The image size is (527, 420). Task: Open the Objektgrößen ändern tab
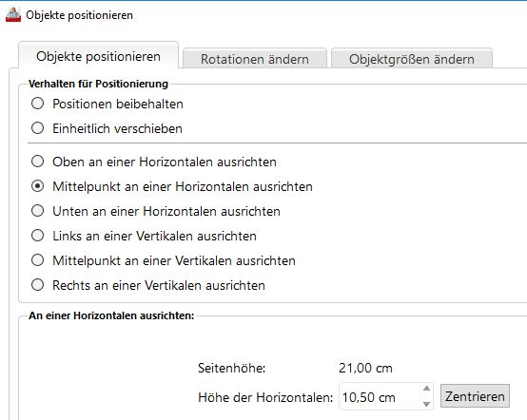point(412,59)
